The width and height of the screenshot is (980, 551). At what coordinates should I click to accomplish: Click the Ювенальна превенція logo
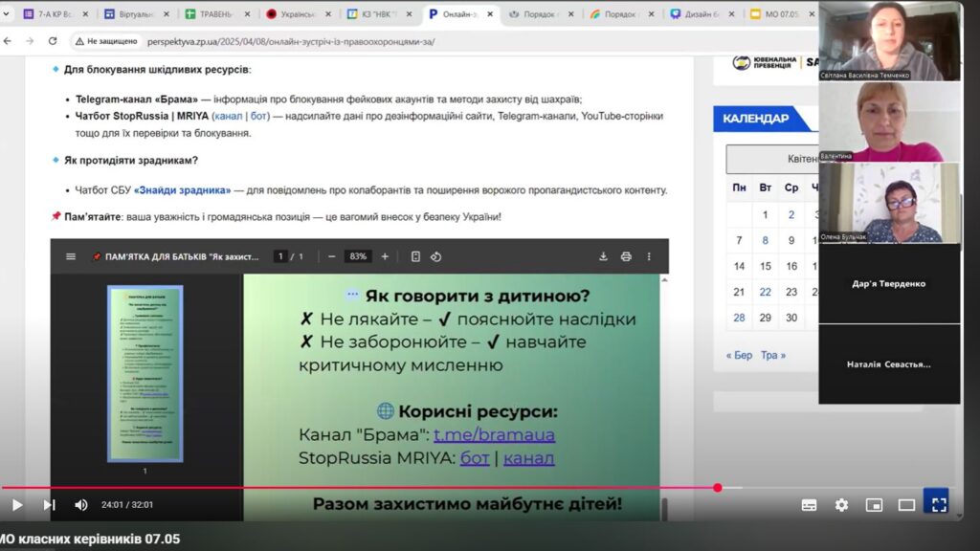pyautogui.click(x=765, y=62)
